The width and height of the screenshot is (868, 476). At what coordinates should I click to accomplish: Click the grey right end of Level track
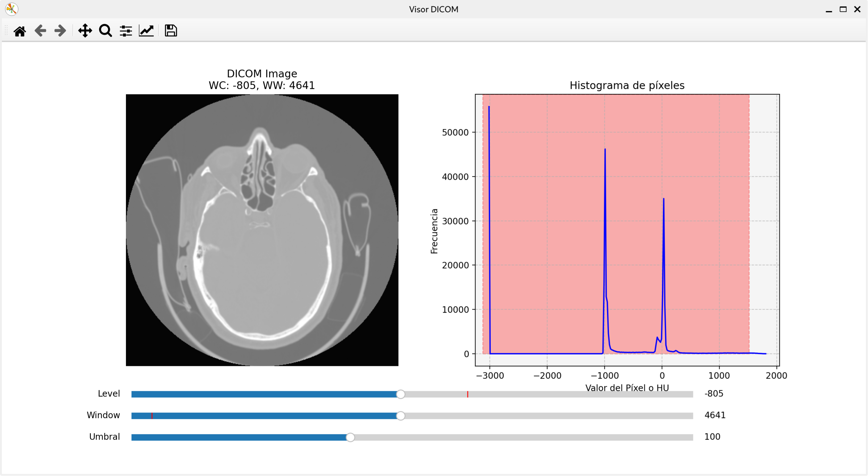point(684,394)
